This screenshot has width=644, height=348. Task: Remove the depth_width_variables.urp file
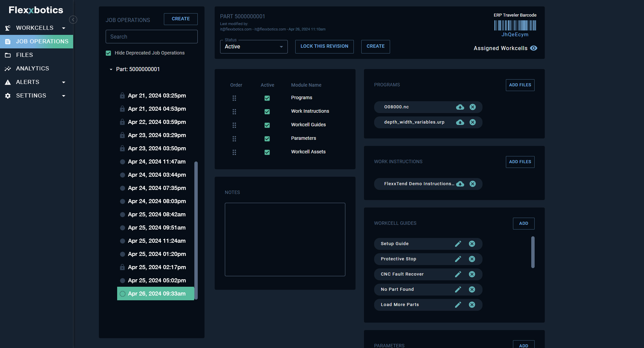473,122
